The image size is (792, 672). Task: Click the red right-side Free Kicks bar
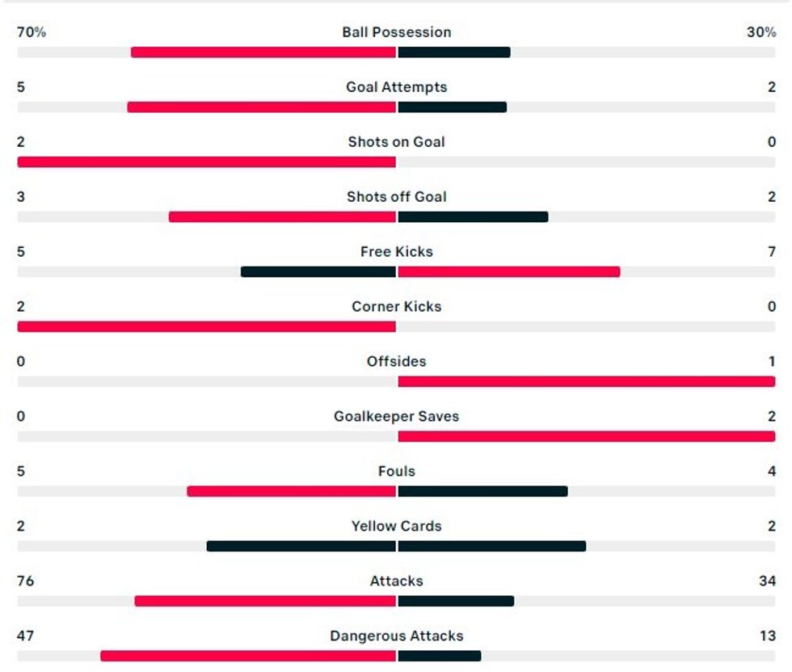(508, 272)
